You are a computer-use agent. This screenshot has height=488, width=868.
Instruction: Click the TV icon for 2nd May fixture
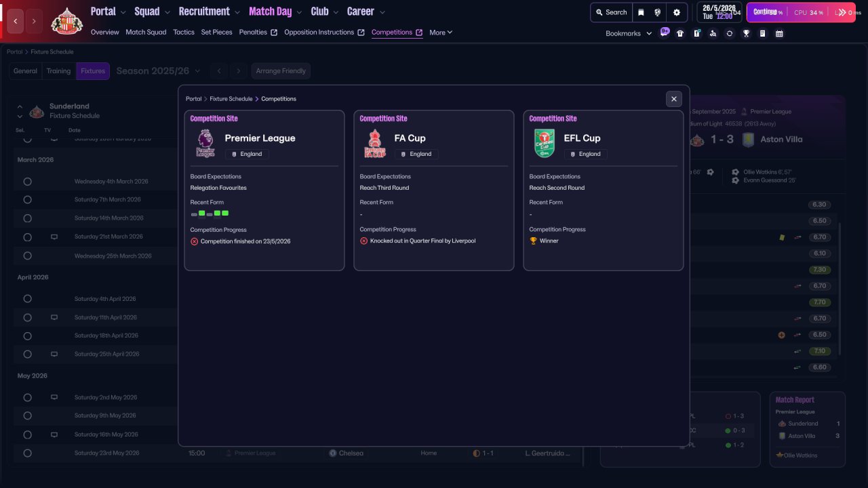pos(54,397)
